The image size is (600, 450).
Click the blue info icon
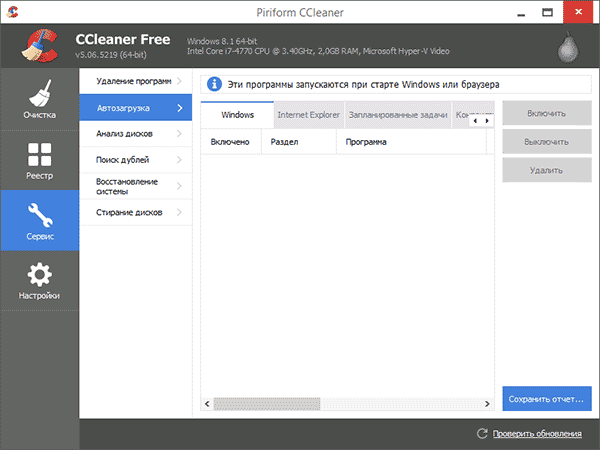click(214, 84)
